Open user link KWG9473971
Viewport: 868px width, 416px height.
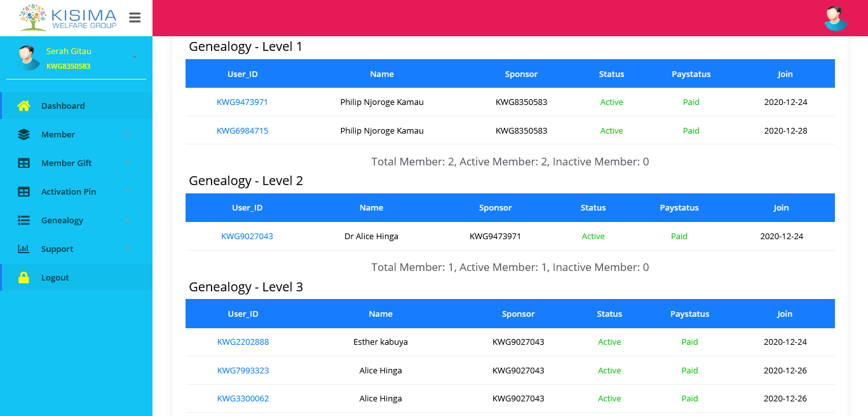tap(242, 102)
